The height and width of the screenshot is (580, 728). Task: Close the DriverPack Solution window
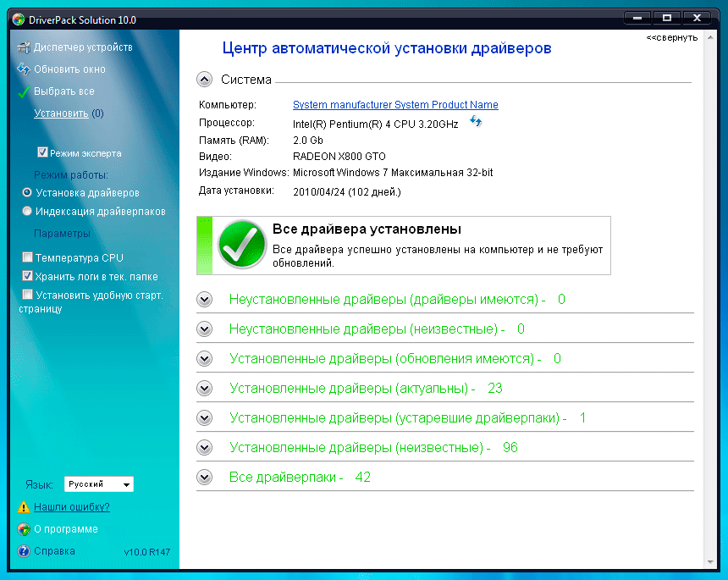(697, 18)
